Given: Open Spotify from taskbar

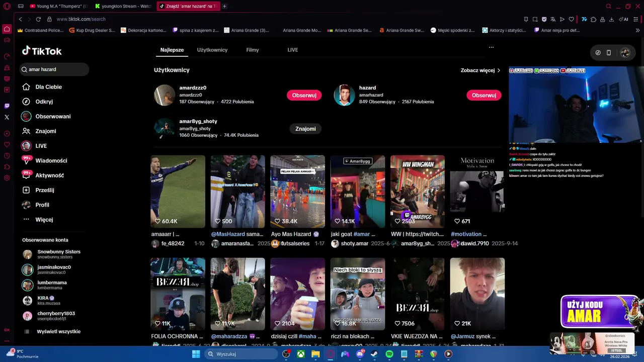Looking at the screenshot, I should click(389, 354).
